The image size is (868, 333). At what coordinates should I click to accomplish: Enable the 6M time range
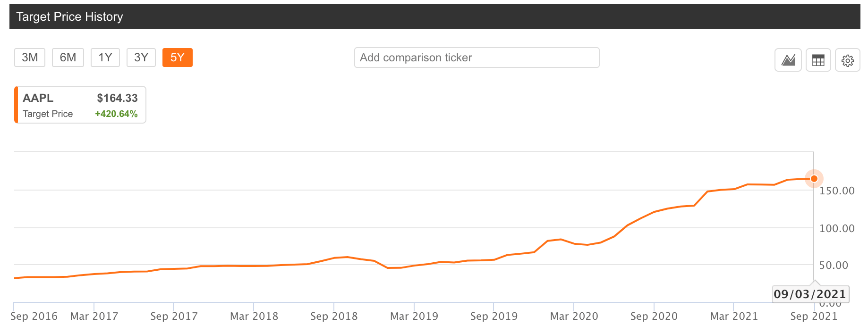68,57
